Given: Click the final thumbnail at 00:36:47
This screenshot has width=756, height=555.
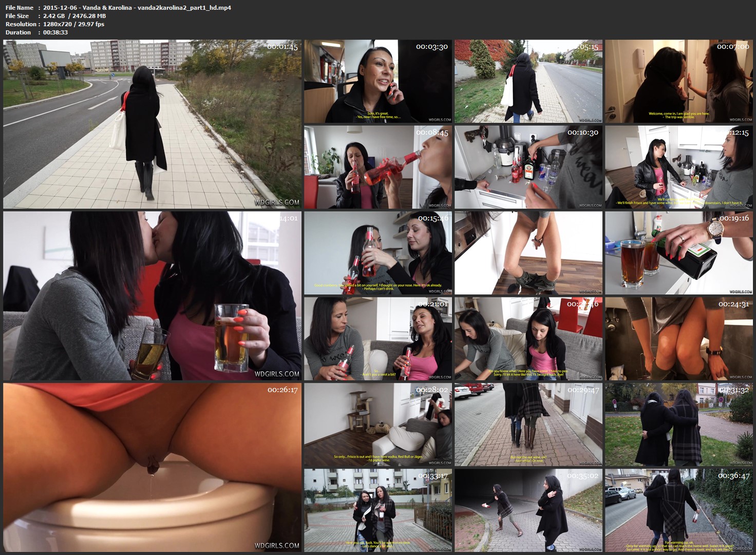Looking at the screenshot, I should (x=678, y=510).
